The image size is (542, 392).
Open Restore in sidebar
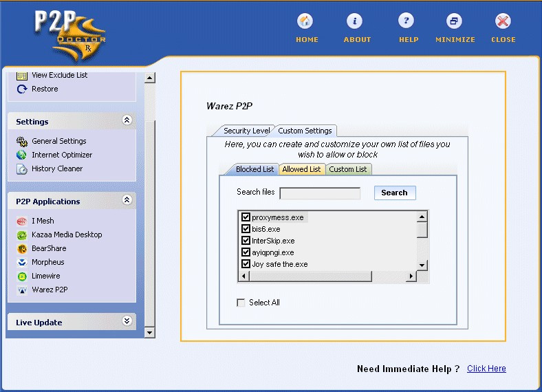point(45,89)
